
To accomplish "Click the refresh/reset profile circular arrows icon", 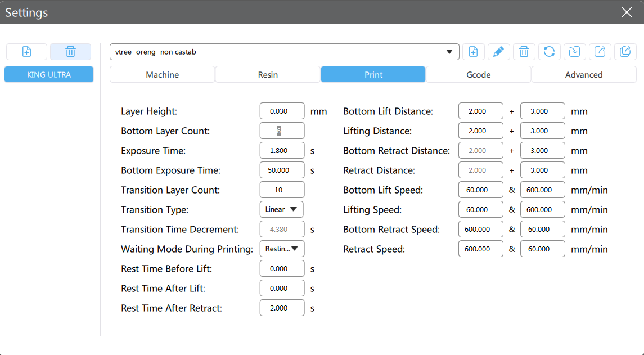I will click(x=550, y=52).
